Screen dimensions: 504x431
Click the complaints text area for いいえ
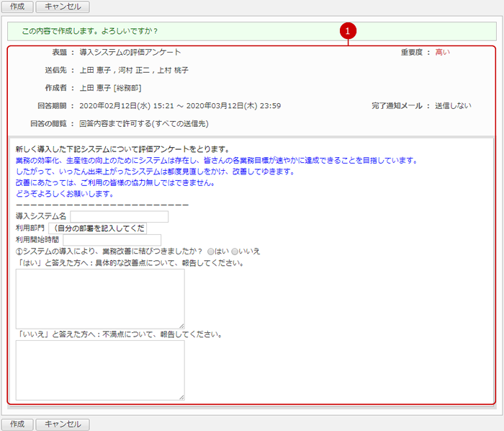coord(100,370)
